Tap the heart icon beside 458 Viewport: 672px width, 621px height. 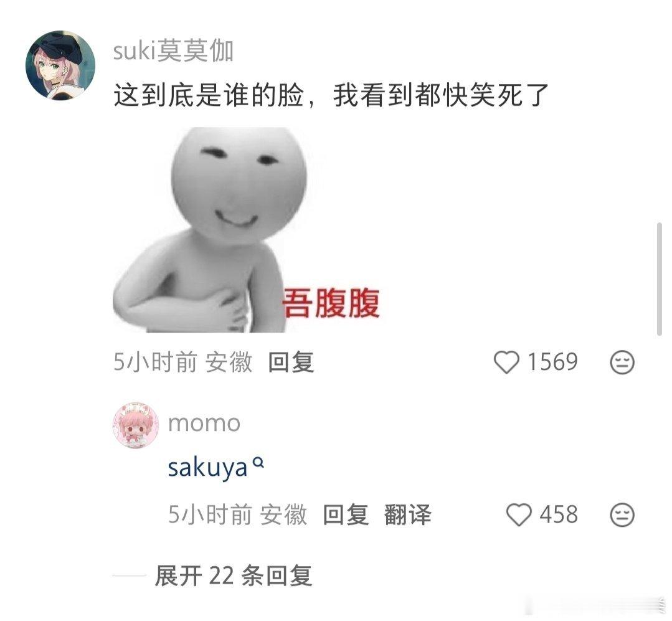coord(519,514)
